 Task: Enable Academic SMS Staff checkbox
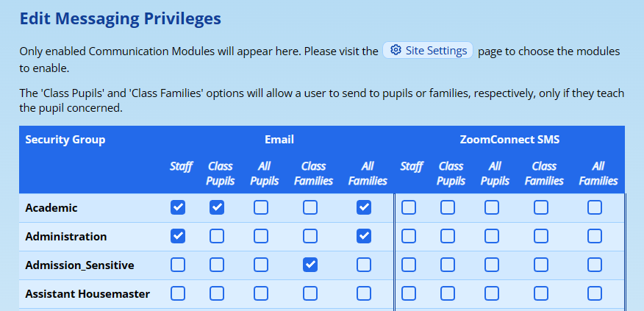pos(409,207)
